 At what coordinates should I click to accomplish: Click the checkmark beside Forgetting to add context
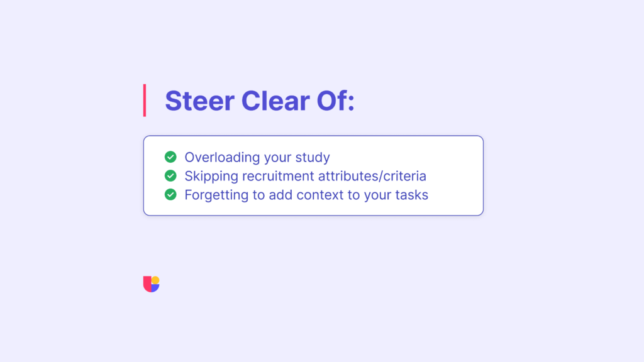(x=170, y=195)
